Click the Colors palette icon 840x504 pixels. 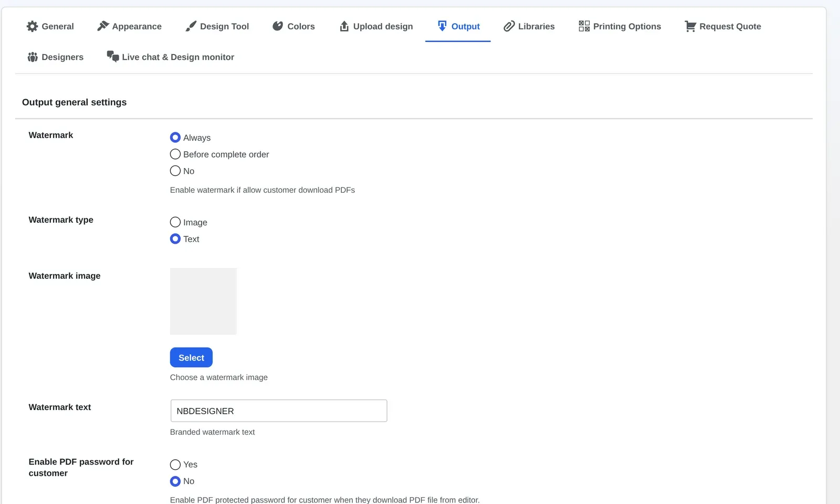[x=278, y=26]
